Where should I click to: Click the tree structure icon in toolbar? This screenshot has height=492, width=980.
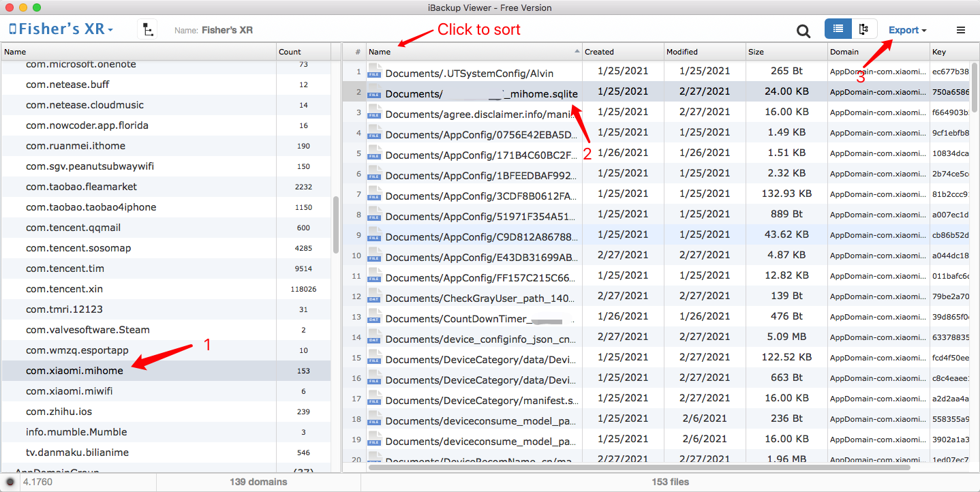point(147,29)
